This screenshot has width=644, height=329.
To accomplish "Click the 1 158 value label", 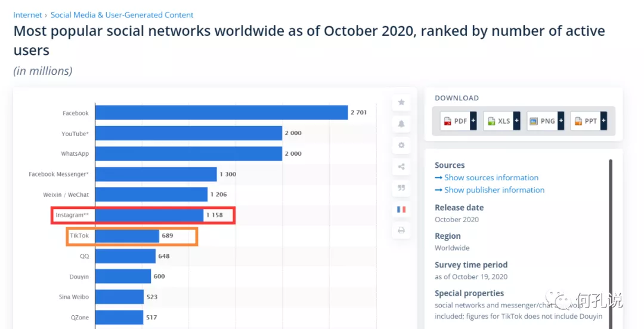I will 215,215.
